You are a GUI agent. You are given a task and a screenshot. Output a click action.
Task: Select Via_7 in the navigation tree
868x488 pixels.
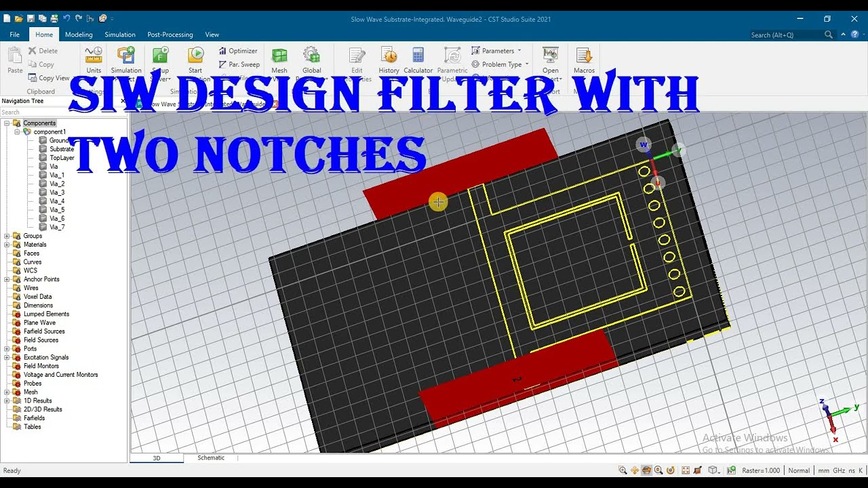click(x=57, y=227)
